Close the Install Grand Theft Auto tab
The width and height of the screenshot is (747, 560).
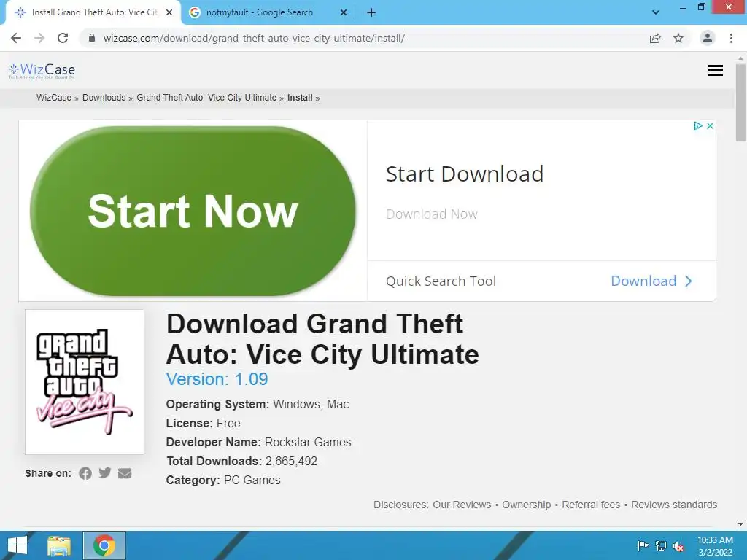point(169,13)
